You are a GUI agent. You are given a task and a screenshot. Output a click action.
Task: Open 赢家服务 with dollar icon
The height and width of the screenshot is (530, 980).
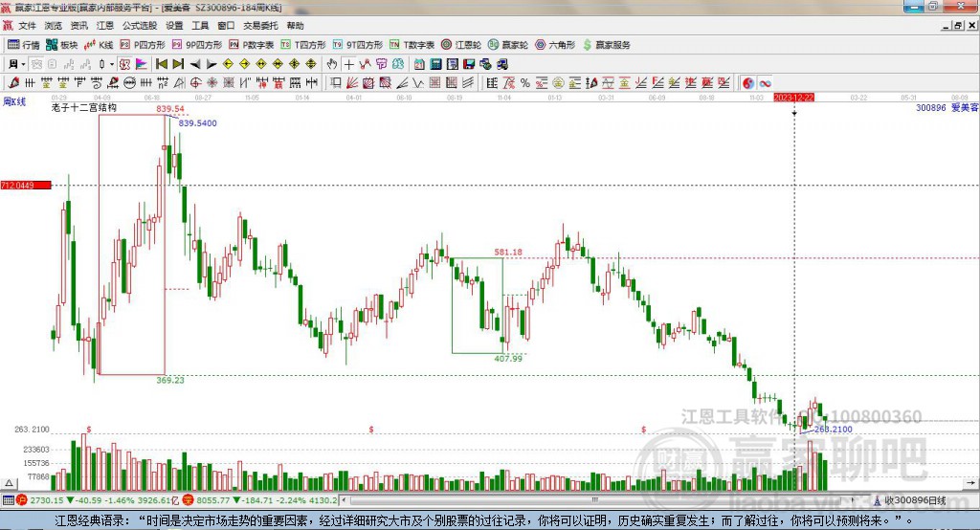(x=606, y=45)
